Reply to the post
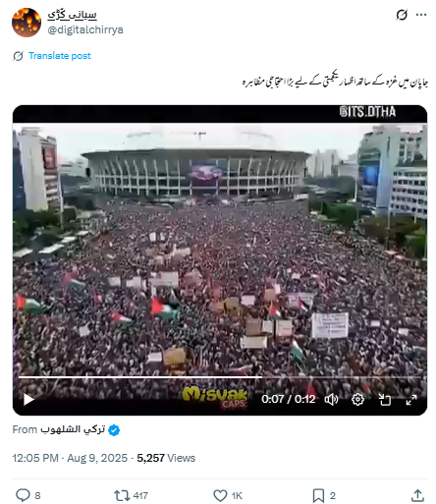This screenshot has height=504, width=436. (x=23, y=495)
